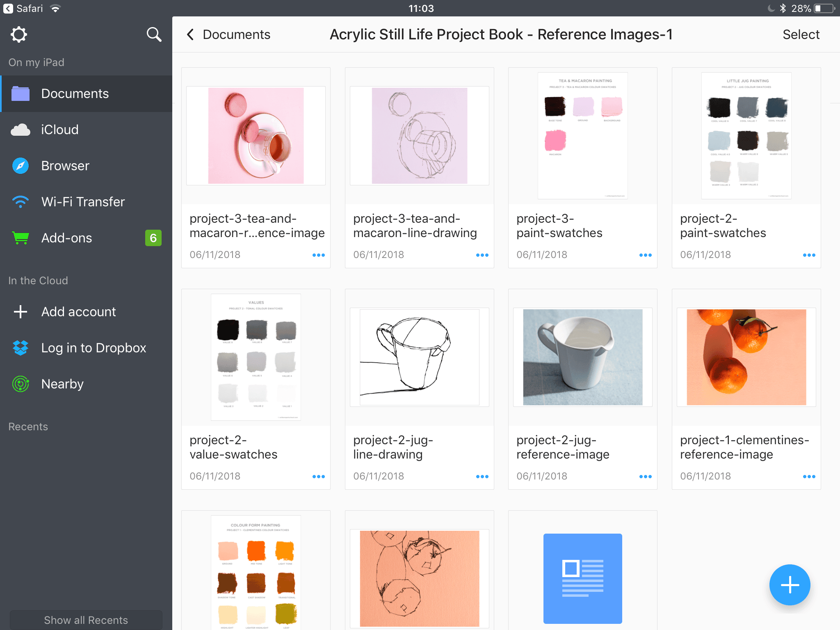Click the green Nearby radar icon
840x630 pixels.
[x=21, y=384]
